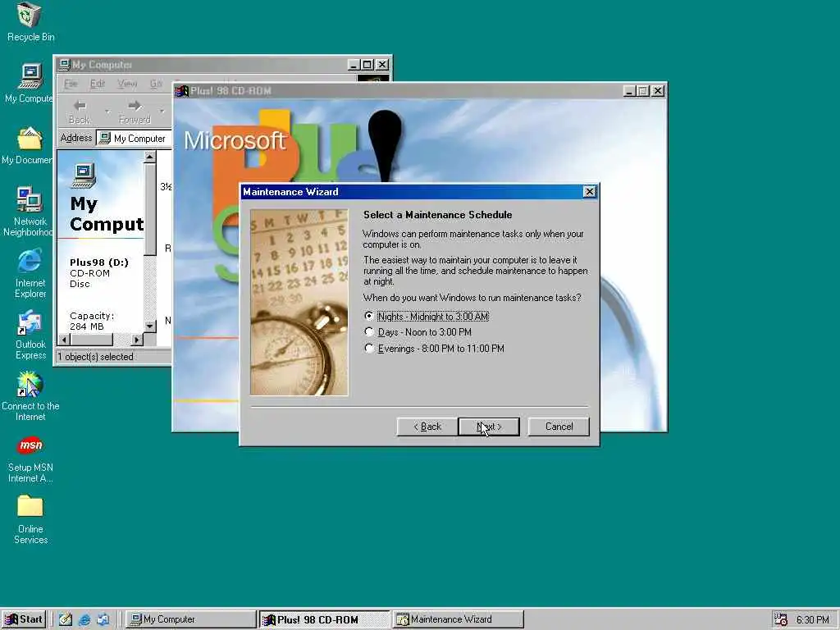
Task: Click Next in the Maintenance Wizard
Action: tap(489, 427)
